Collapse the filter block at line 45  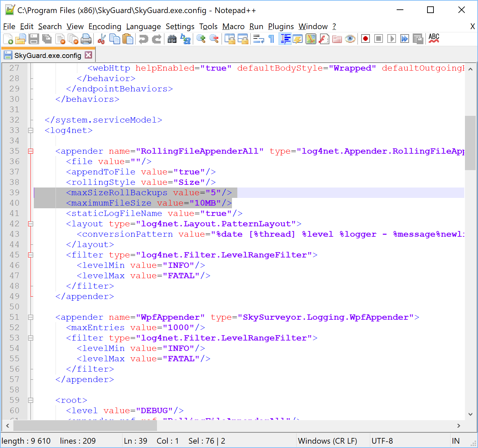pos(30,255)
